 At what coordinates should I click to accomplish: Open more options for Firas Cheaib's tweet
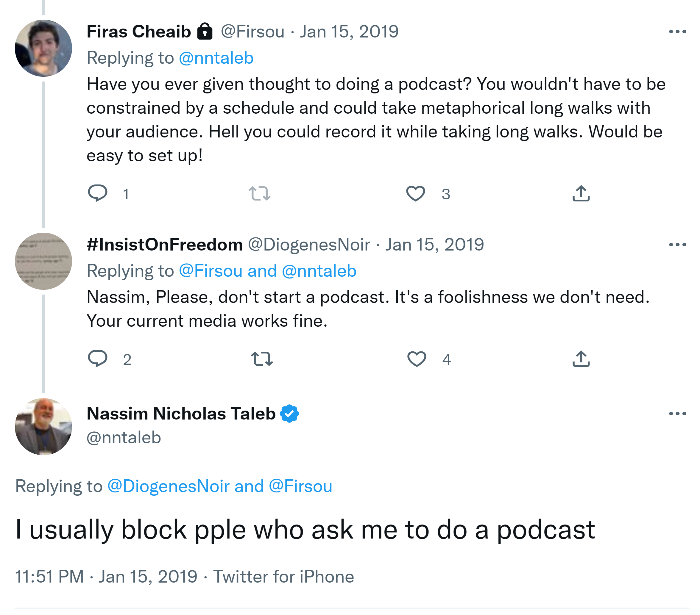[x=677, y=32]
